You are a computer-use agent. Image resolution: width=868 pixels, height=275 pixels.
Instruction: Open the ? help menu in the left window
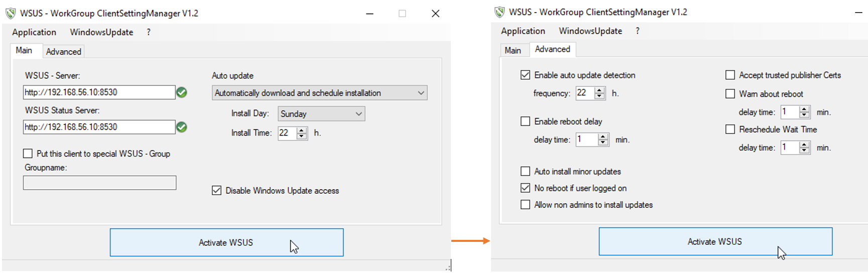click(149, 32)
